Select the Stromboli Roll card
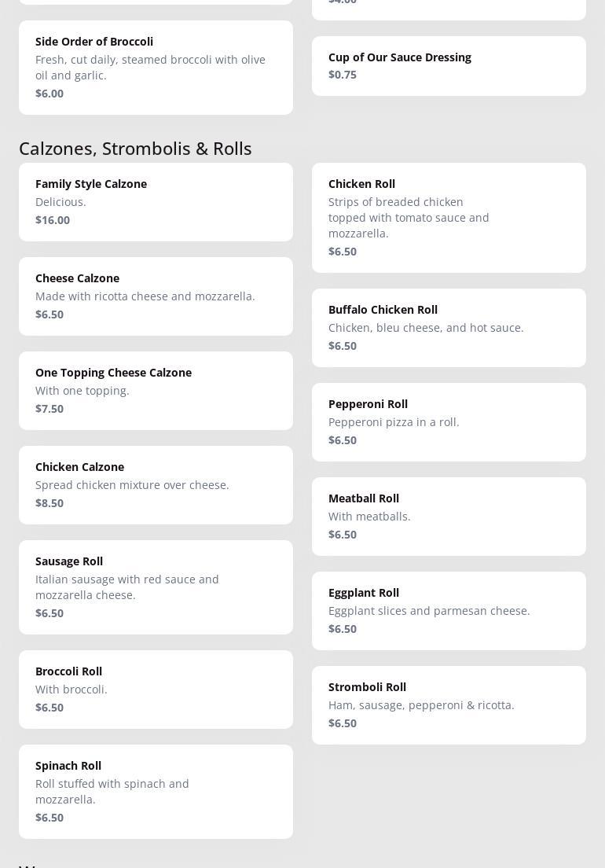The width and height of the screenshot is (605, 868). click(x=449, y=705)
